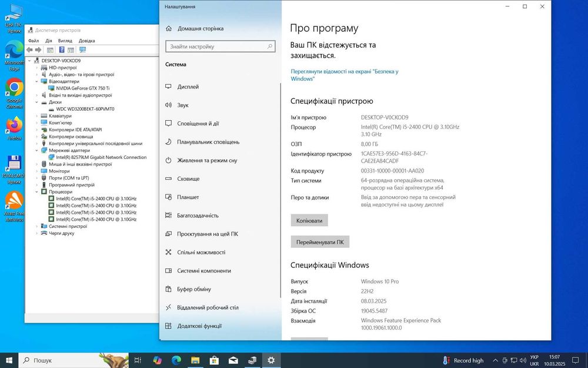The image size is (588, 368).
Task: Open Display (Дисплей) settings page
Action: (220, 87)
